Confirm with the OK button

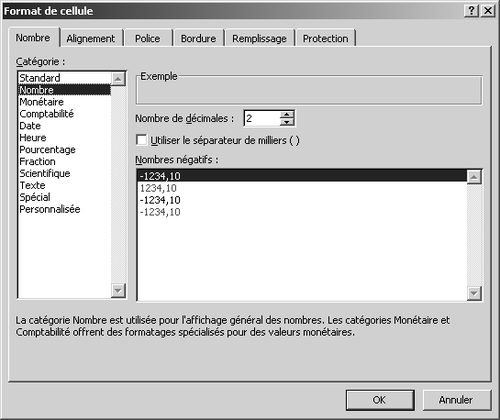(x=380, y=400)
